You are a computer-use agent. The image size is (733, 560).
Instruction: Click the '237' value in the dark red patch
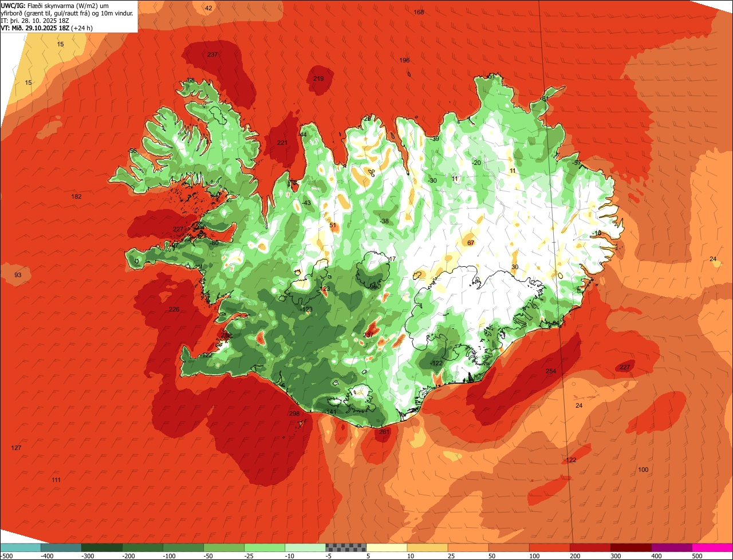(x=212, y=54)
